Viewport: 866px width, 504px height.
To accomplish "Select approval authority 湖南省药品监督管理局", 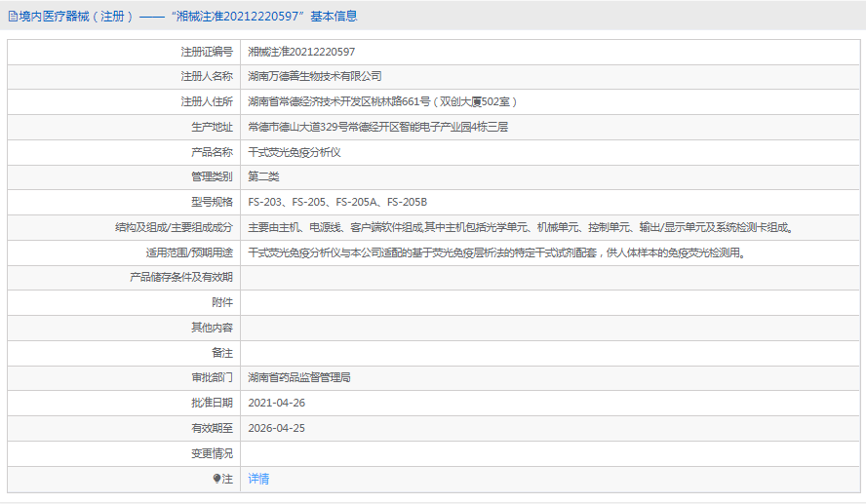I will tap(299, 377).
